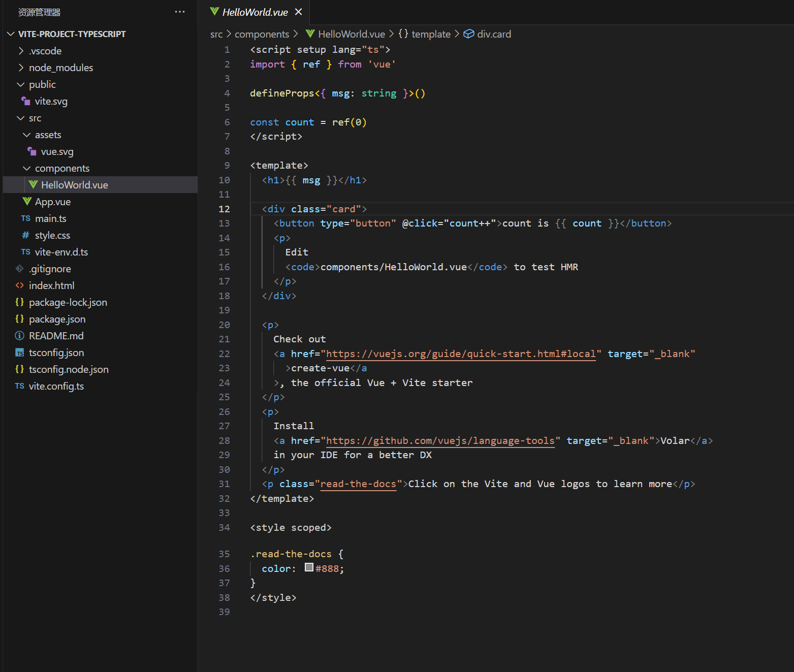Click line number 12 in the gutter

pos(224,209)
